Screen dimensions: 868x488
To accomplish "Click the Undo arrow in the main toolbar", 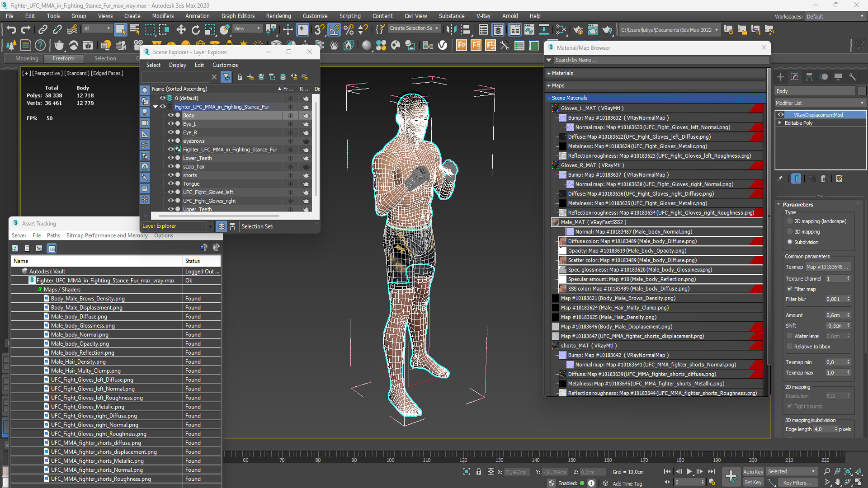I will coord(11,30).
